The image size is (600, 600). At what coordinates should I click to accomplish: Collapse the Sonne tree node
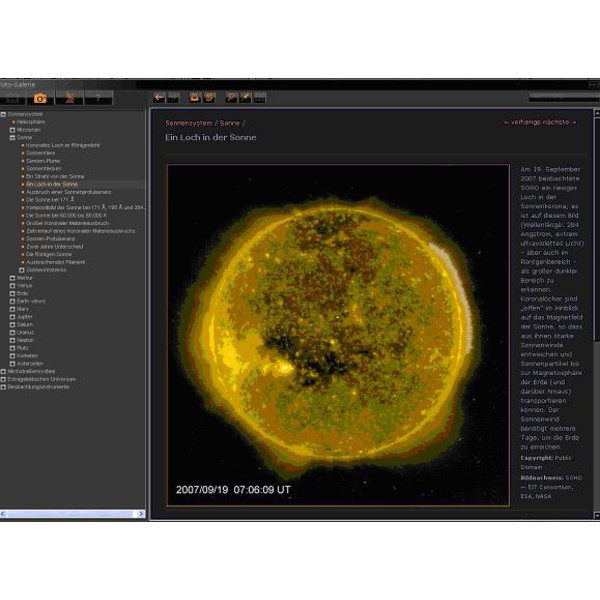point(12,137)
